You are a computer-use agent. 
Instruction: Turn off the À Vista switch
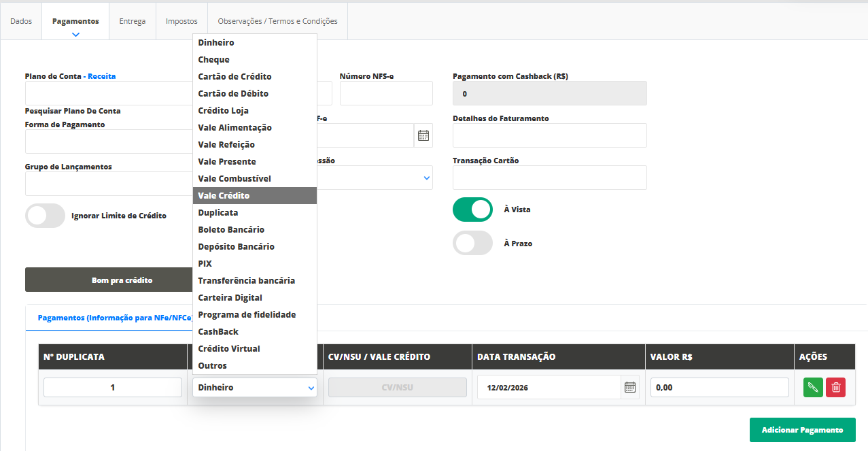click(x=472, y=210)
